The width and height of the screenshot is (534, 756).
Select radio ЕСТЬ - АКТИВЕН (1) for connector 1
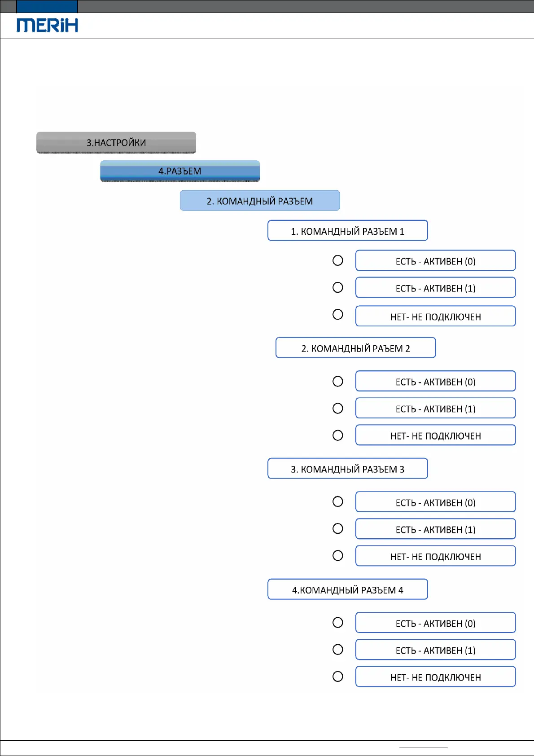point(338,287)
